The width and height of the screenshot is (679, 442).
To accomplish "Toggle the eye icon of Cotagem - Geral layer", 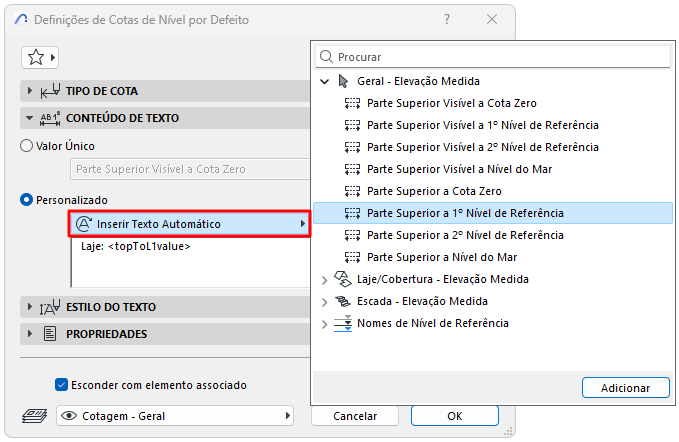I will click(x=69, y=416).
